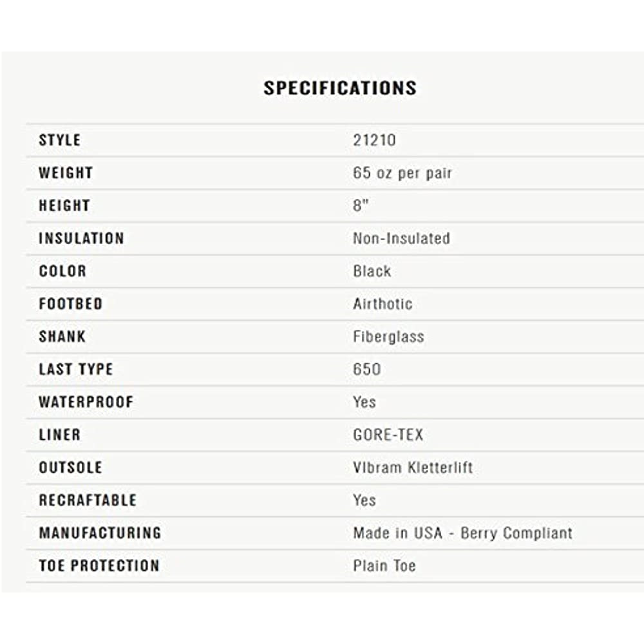Viewport: 644px width, 644px height.
Task: Click the Vibram Kletterlift outsole value
Action: pos(413,468)
